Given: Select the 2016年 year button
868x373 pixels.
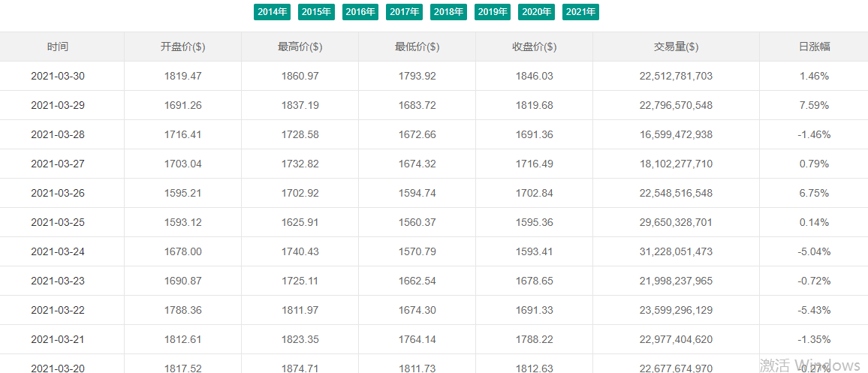Looking at the screenshot, I should pyautogui.click(x=360, y=11).
